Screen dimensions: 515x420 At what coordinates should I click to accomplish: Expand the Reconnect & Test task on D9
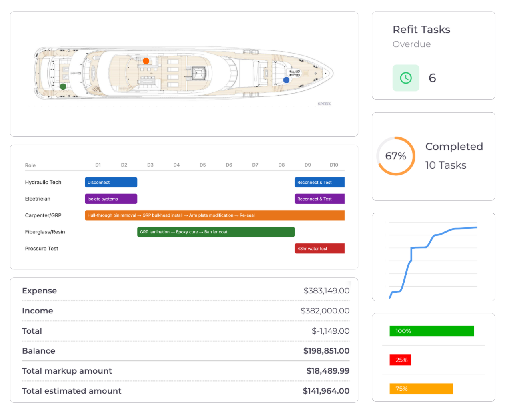pyautogui.click(x=319, y=182)
